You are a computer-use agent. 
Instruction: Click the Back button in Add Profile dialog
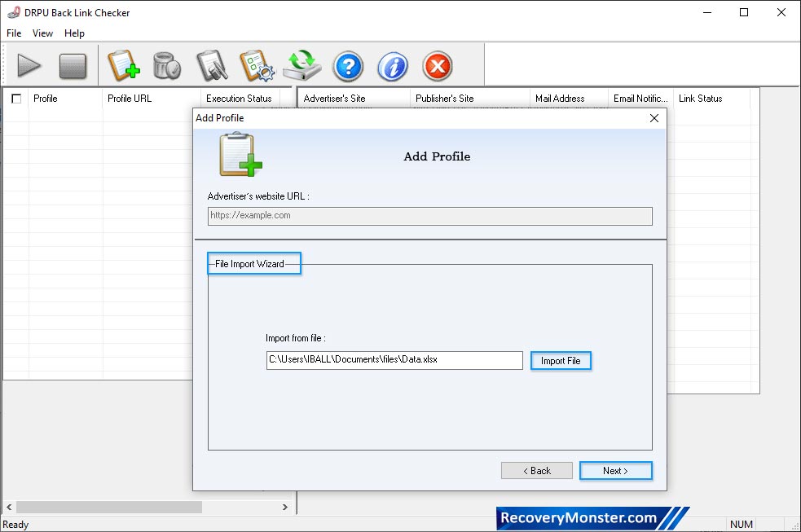536,470
